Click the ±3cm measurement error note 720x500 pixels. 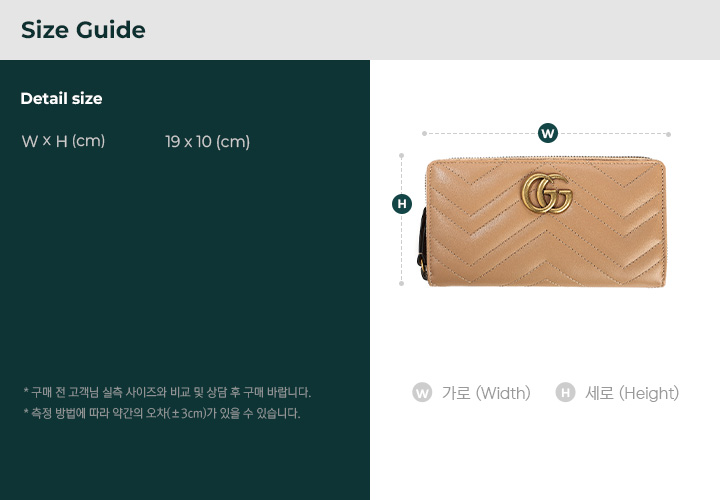(x=162, y=413)
